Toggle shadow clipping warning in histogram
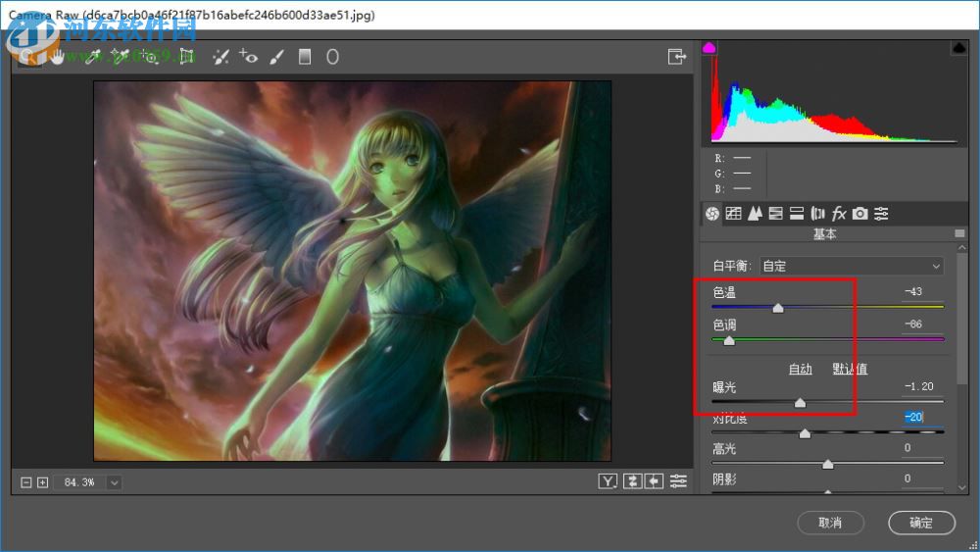Screen dimensions: 980x552 [710, 47]
